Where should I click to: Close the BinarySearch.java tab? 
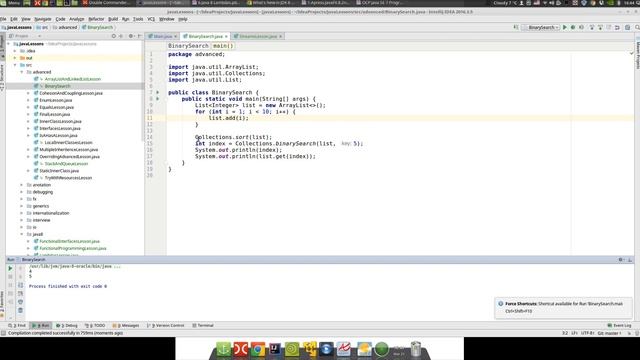point(226,36)
